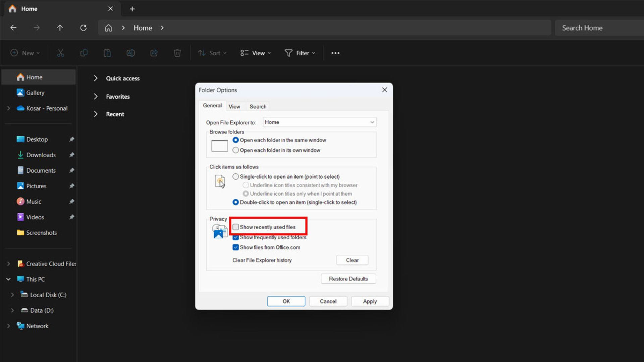Expand the Quick access section
The width and height of the screenshot is (644, 362).
(x=96, y=78)
